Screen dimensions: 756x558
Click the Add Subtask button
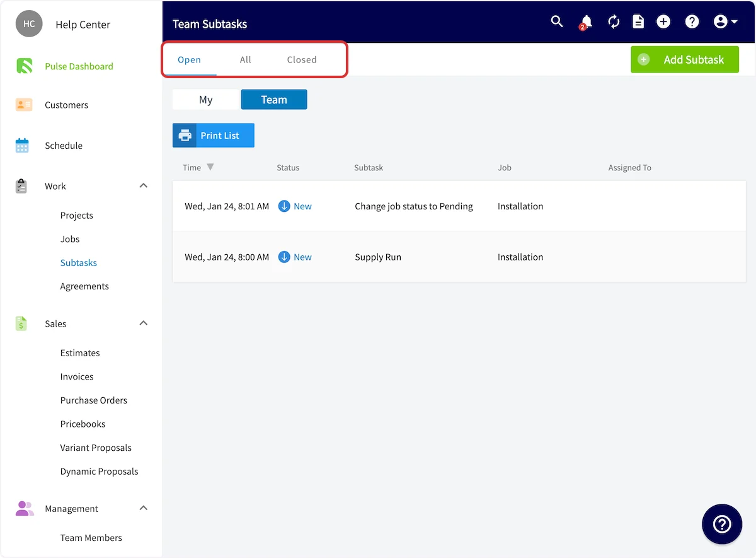point(685,59)
